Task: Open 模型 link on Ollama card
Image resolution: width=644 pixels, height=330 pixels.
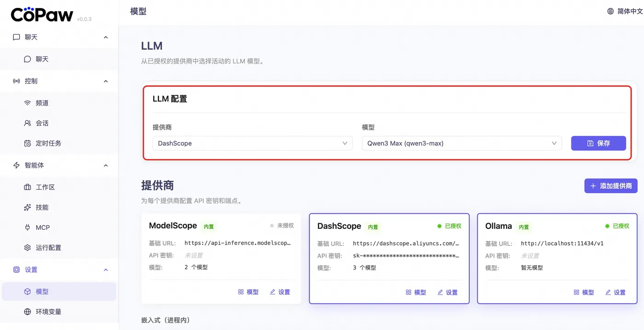Action: [584, 292]
